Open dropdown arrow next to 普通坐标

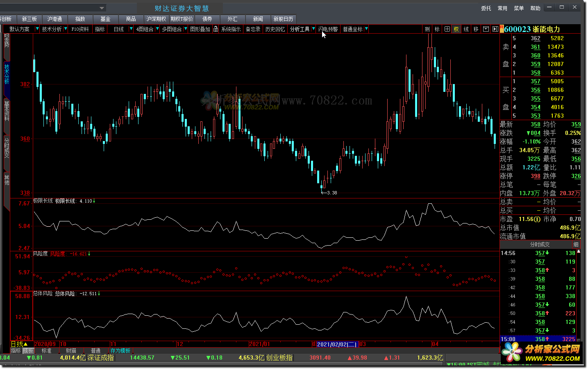(366, 29)
